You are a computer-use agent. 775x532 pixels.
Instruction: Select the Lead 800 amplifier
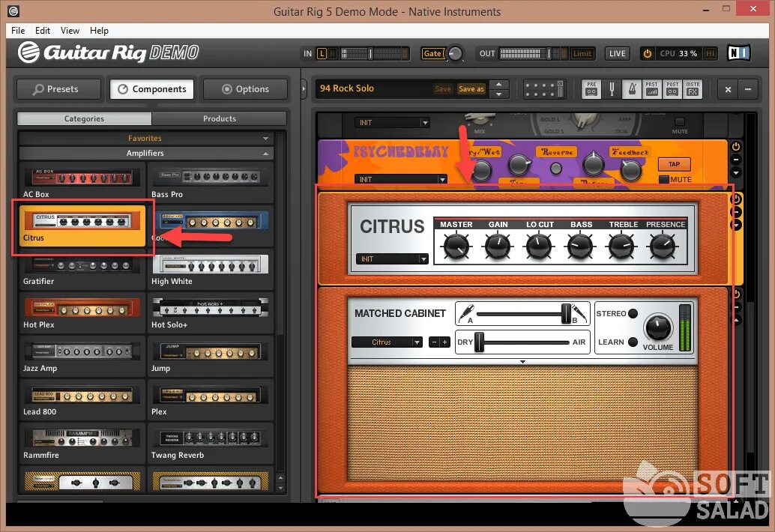(x=82, y=399)
